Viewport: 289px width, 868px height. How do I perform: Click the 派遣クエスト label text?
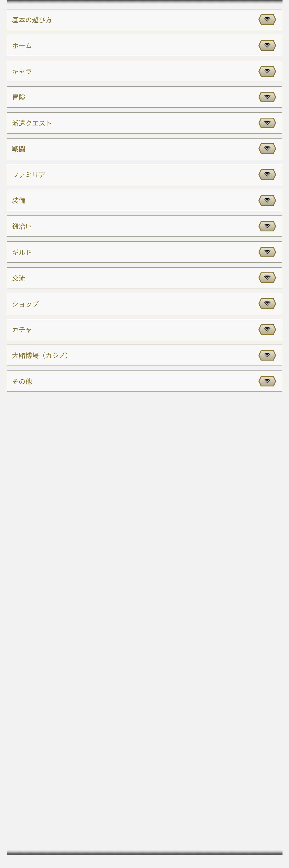click(32, 123)
